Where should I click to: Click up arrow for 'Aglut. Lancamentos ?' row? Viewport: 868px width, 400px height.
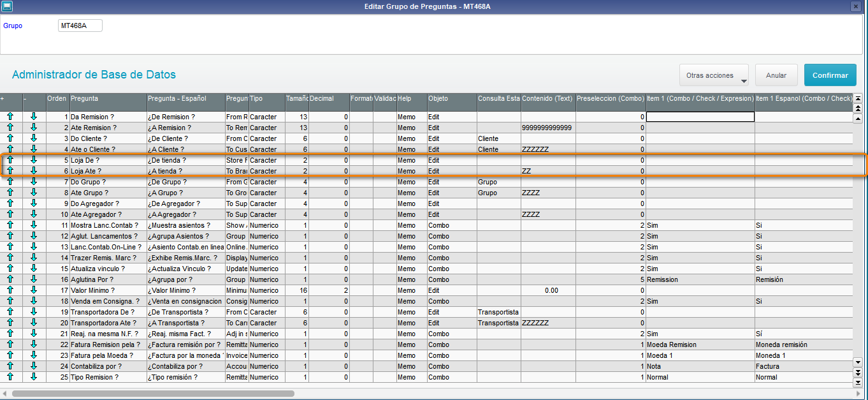click(x=10, y=236)
